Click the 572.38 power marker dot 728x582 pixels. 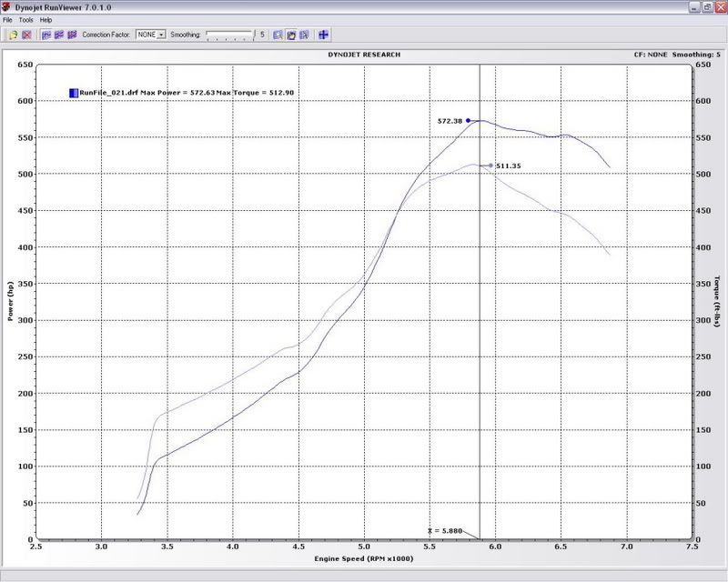coord(468,121)
